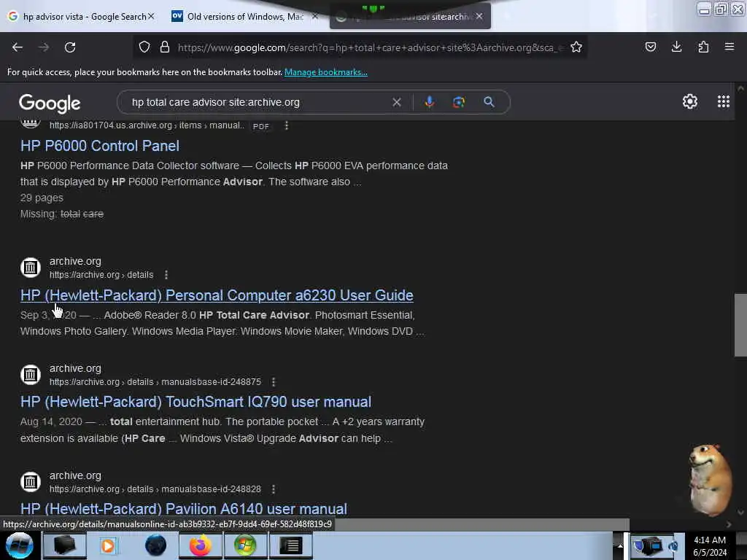The image size is (747, 560).
Task: Clear the Google search box text
Action: (396, 102)
